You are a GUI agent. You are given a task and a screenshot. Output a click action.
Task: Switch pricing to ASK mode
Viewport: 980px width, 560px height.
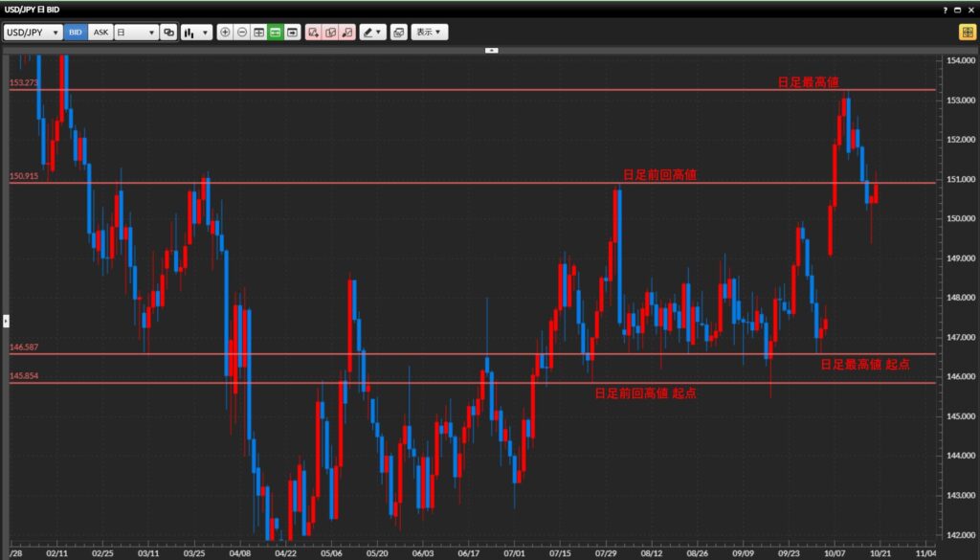[x=100, y=32]
